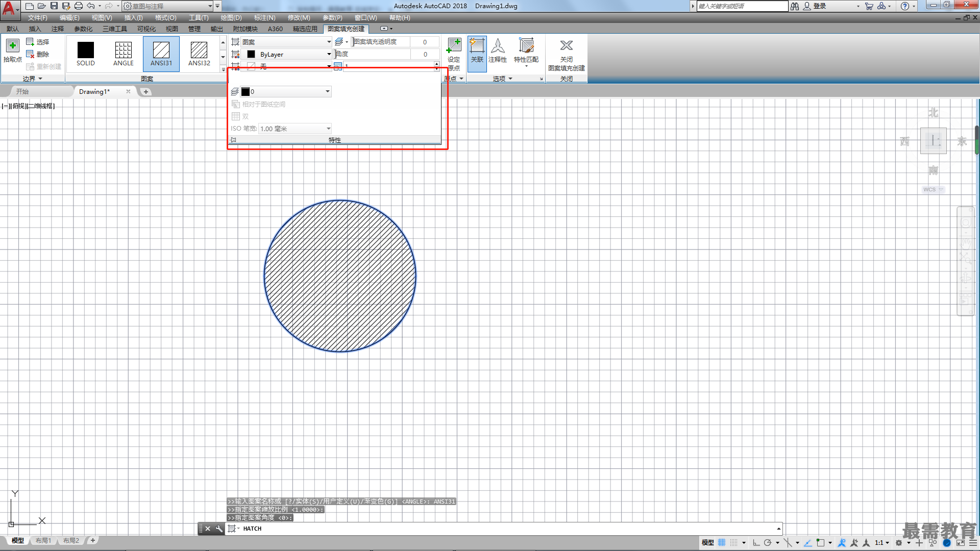Open the Autodesk App Store cart icon

click(869, 6)
